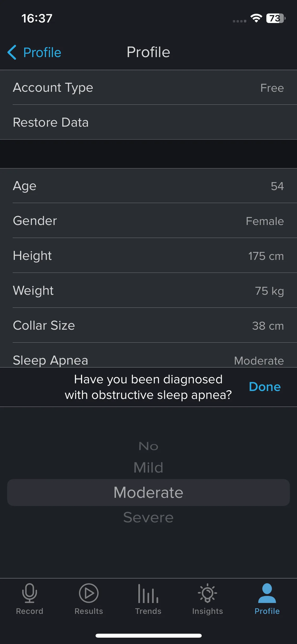Tap the blue back chevron icon
The height and width of the screenshot is (644, 297).
(x=12, y=52)
